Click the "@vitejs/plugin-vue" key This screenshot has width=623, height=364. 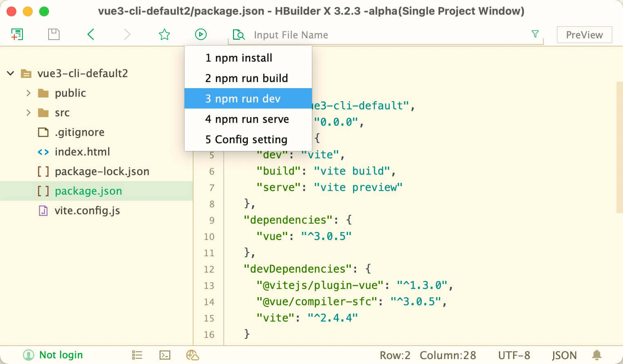click(x=320, y=285)
